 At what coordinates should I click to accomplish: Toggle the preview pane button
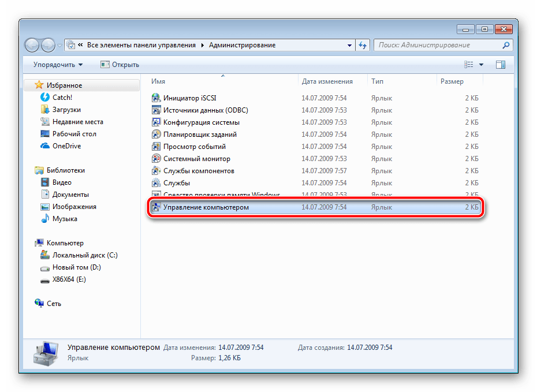coord(501,64)
